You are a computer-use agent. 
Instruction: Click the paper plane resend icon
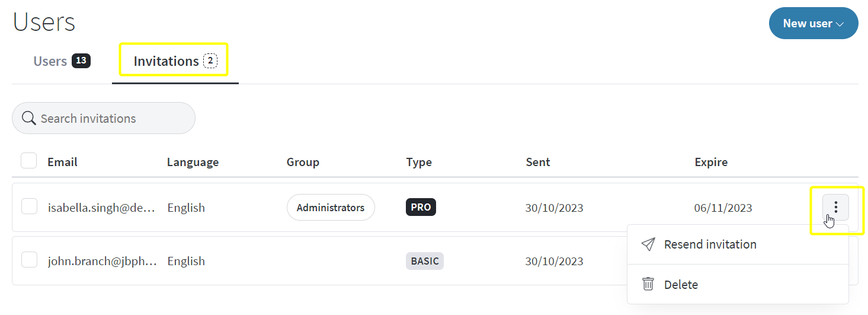(648, 244)
